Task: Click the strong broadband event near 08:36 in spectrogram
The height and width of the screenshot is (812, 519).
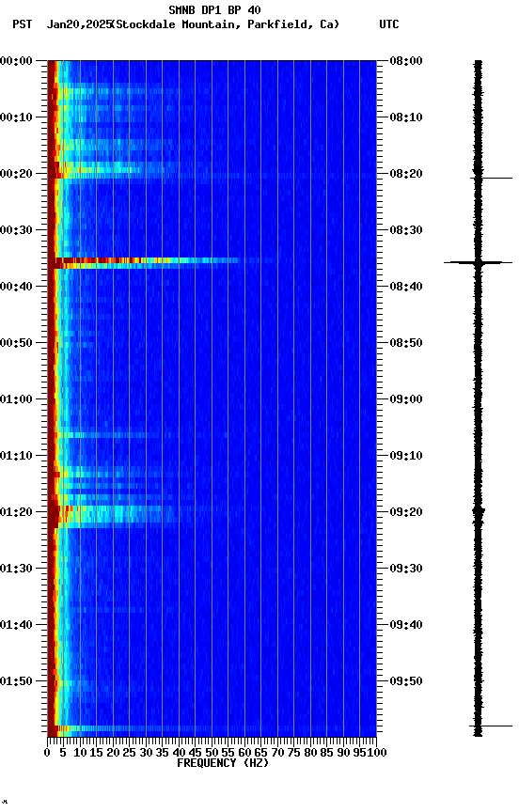Action: point(148,262)
